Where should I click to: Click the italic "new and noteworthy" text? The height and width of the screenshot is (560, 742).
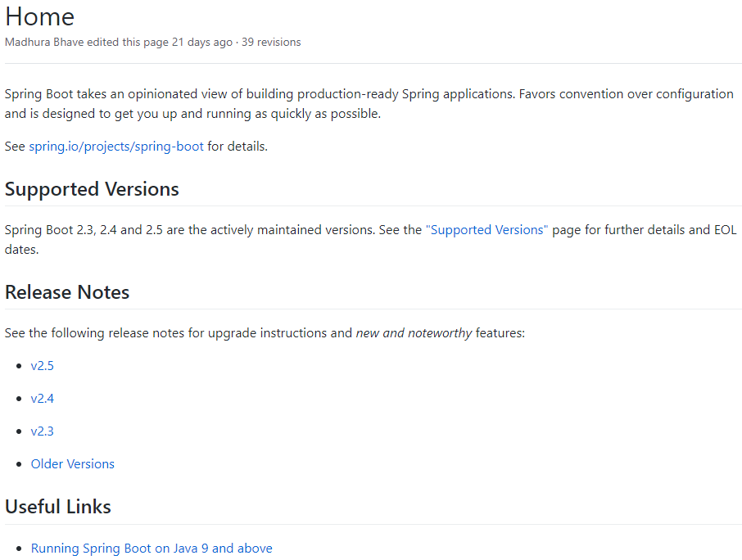coord(414,333)
